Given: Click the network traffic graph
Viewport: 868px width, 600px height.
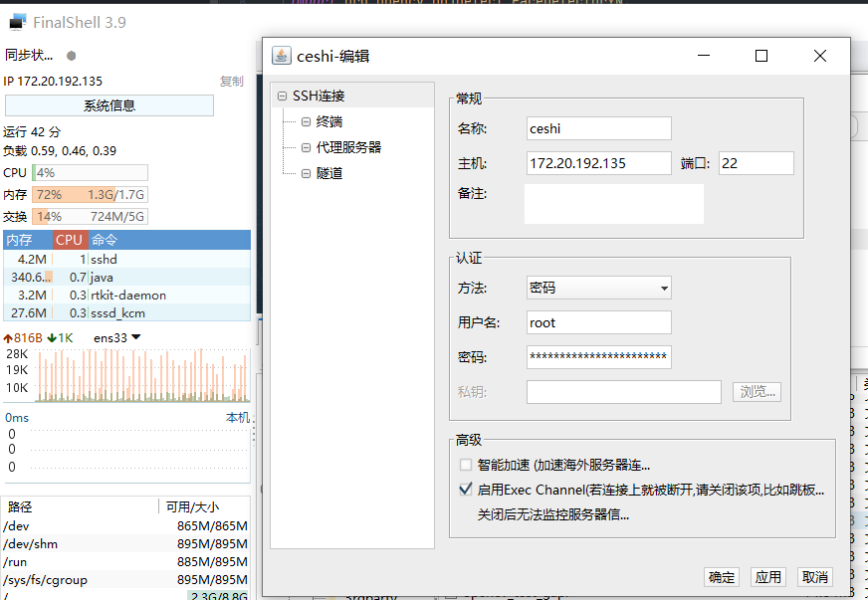Looking at the screenshot, I should point(142,375).
